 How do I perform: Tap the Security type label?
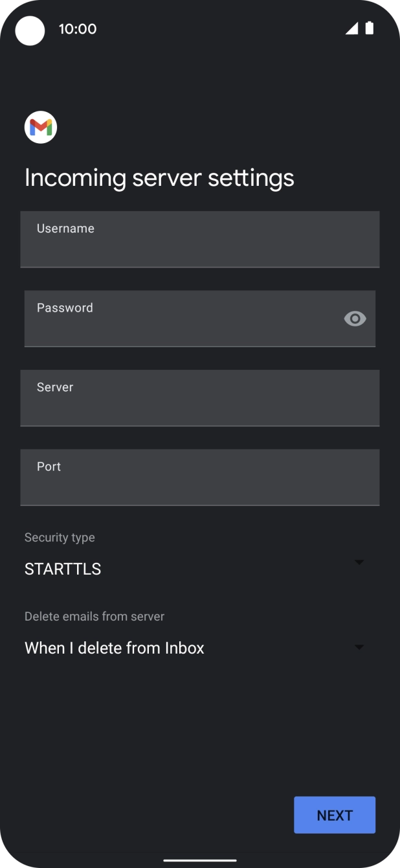[59, 537]
